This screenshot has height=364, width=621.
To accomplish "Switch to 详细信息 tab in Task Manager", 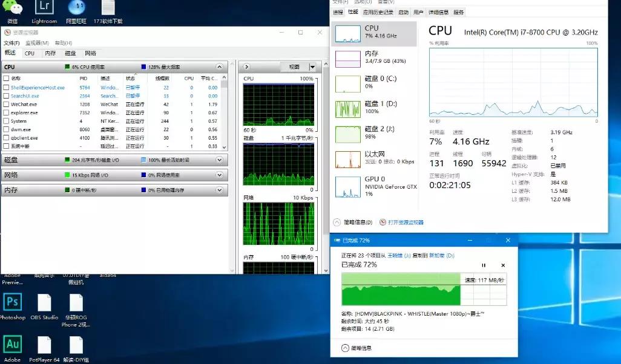I will pyautogui.click(x=438, y=12).
